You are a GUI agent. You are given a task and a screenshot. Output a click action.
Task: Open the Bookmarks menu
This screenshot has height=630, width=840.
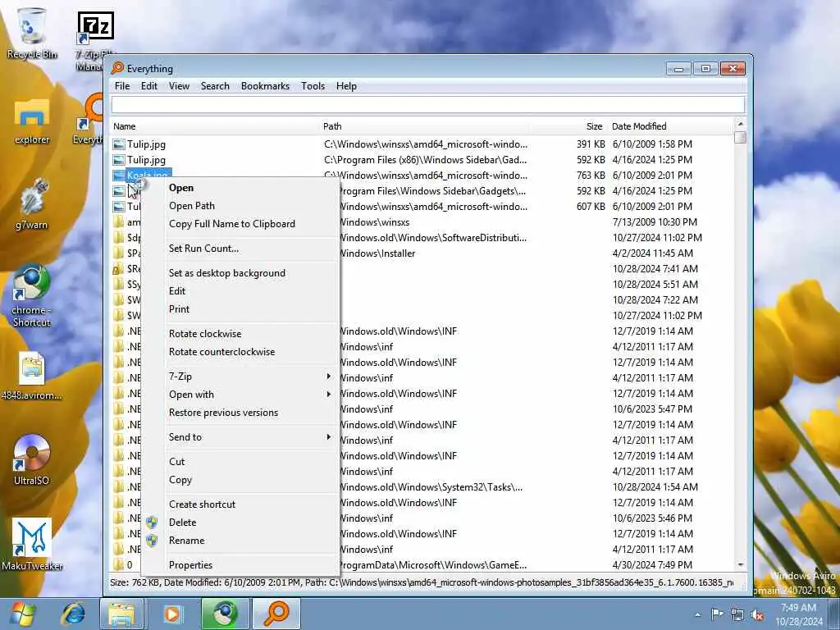[x=265, y=85]
